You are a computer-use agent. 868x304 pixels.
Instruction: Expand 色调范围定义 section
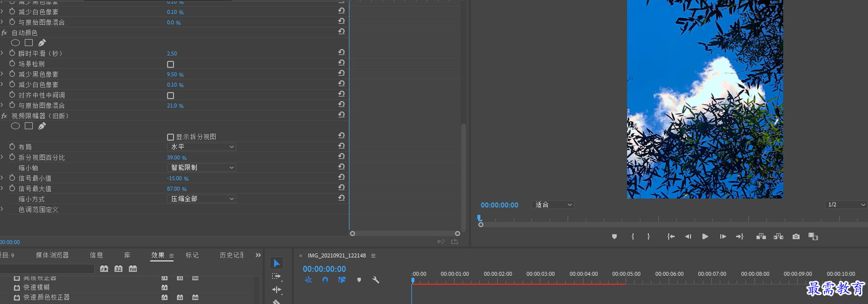tap(2, 209)
